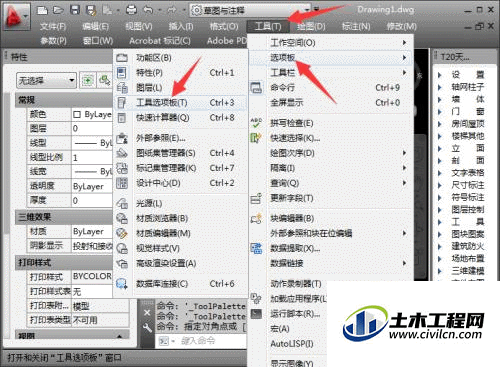This screenshot has width=500, height=367.
Task: Choose 命令行 Ctrl+9 in Tools menu
Action: (x=331, y=88)
